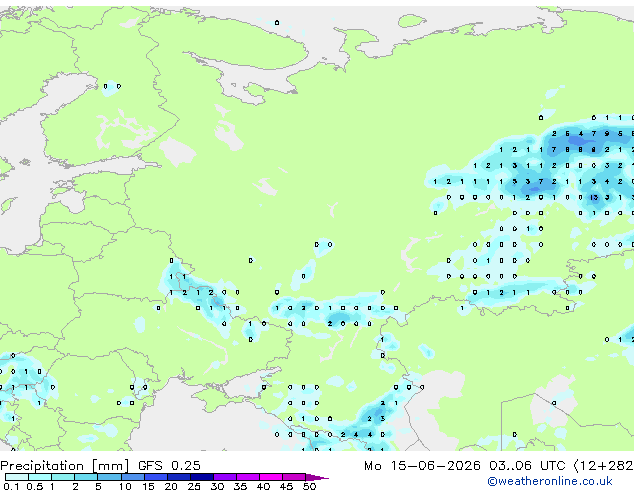Image resolution: width=634 pixels, height=490 pixels.
Task: Click the '0.1' legend scale label
Action: 11,486
